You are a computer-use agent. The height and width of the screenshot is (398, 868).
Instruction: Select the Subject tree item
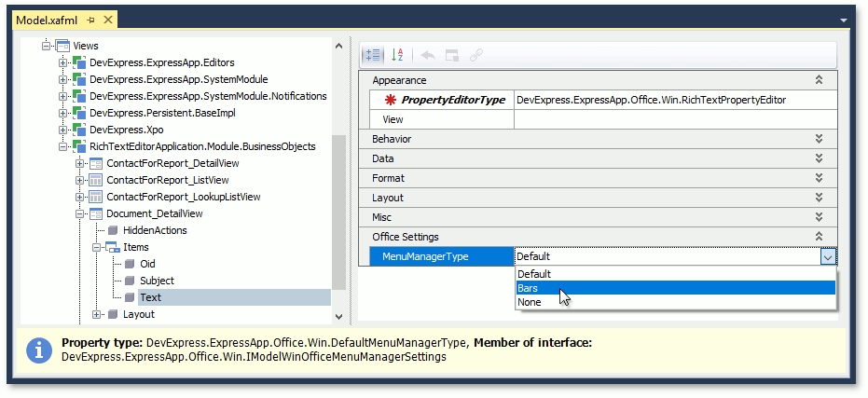157,281
